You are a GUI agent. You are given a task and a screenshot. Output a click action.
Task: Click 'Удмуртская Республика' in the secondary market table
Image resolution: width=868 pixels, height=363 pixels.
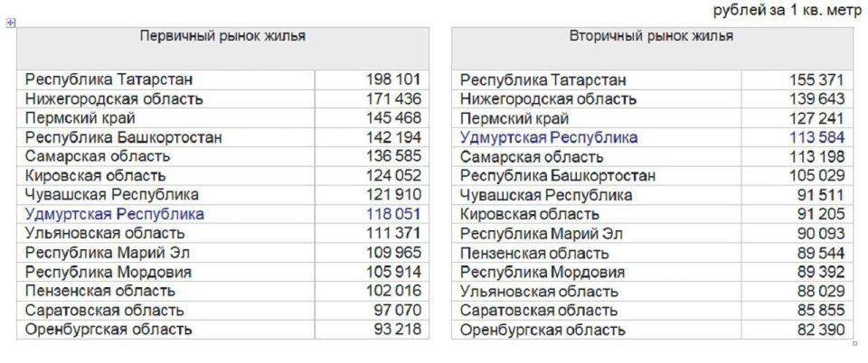[549, 137]
